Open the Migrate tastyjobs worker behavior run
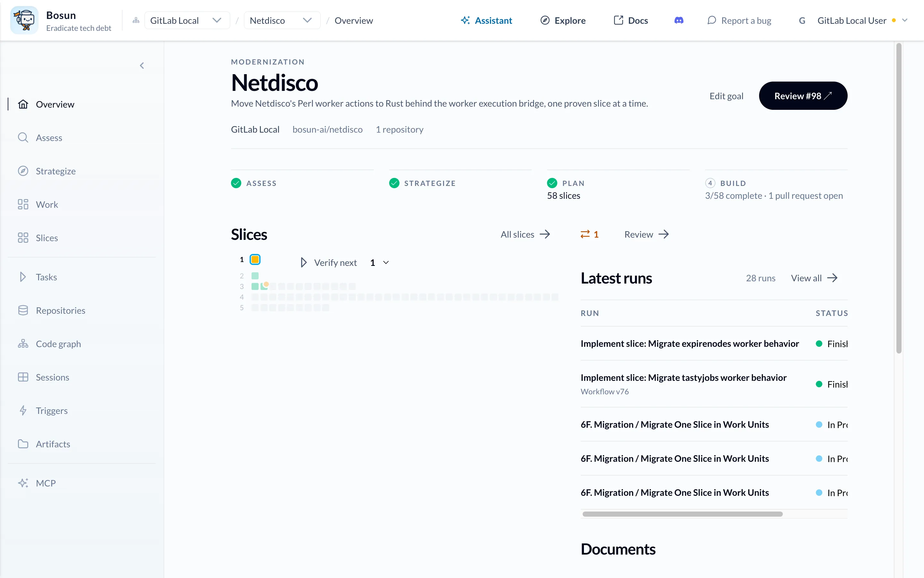The image size is (924, 578). (x=683, y=377)
